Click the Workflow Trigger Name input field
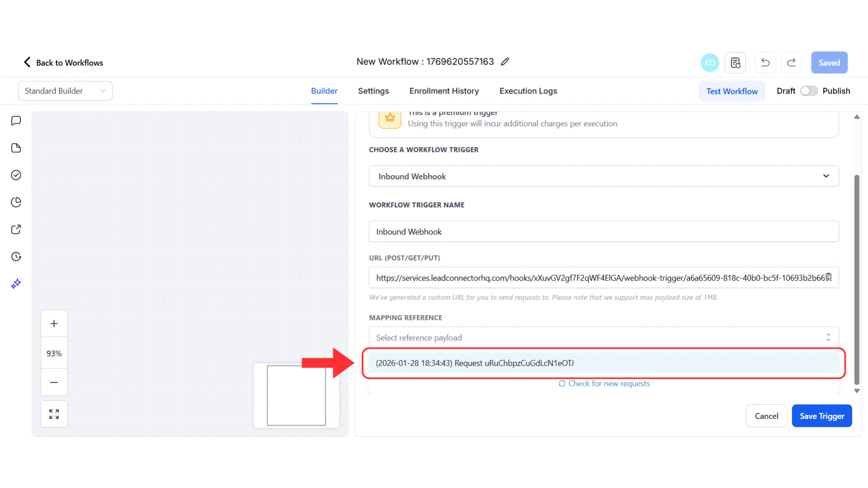The image size is (868, 488). coord(604,231)
